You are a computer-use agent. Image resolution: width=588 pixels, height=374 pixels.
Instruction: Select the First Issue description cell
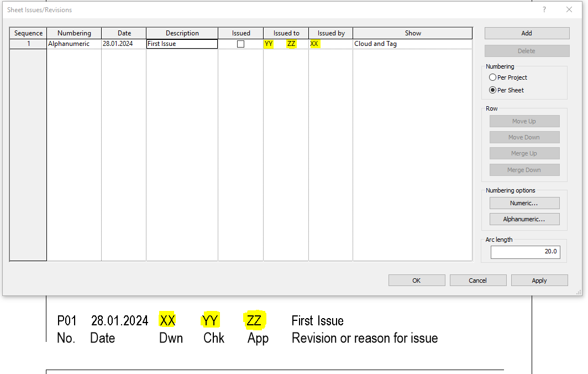click(x=181, y=43)
